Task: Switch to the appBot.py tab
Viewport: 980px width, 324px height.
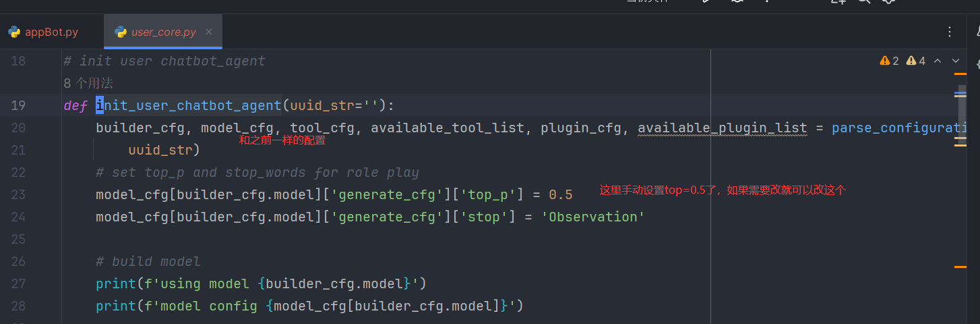Action: (44, 32)
